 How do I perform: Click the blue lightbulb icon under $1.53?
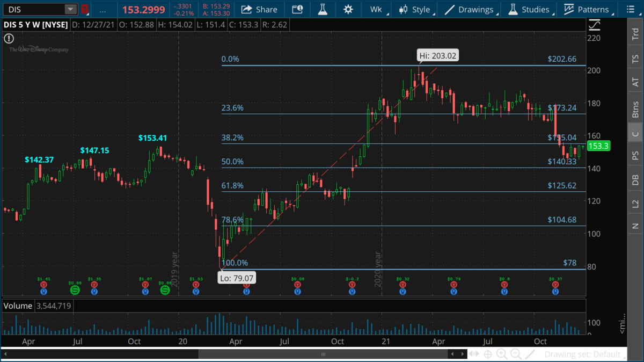tap(196, 291)
